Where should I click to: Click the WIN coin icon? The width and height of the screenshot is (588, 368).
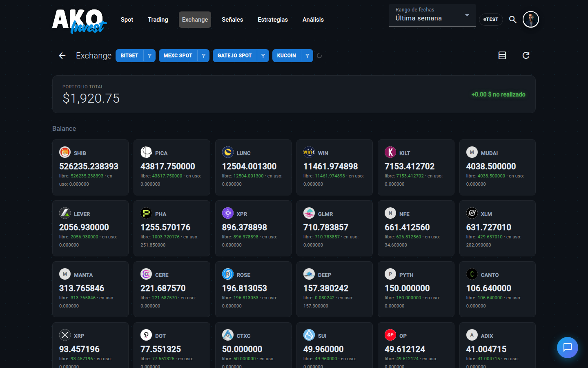pyautogui.click(x=309, y=152)
